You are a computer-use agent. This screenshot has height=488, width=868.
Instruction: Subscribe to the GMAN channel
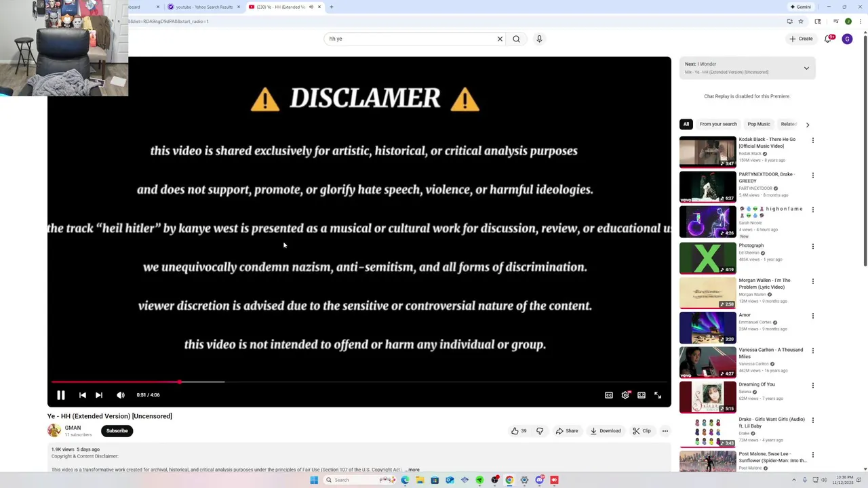click(117, 431)
